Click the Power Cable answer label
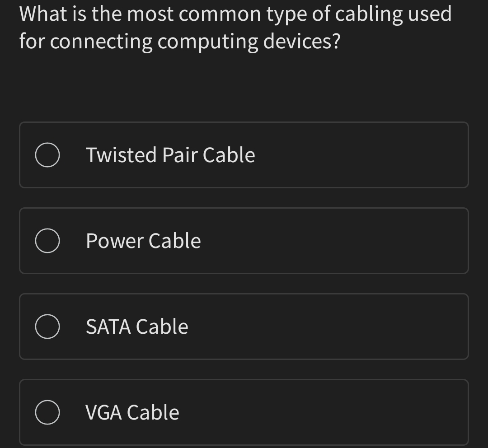The height and width of the screenshot is (448, 488). 143,241
